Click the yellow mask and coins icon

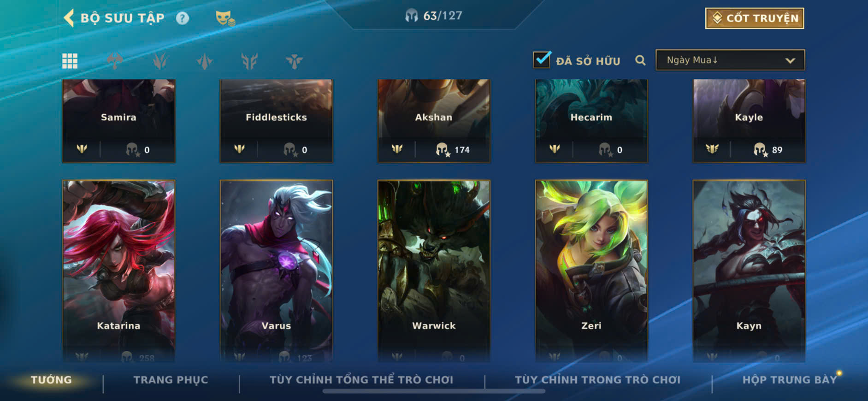pos(225,18)
